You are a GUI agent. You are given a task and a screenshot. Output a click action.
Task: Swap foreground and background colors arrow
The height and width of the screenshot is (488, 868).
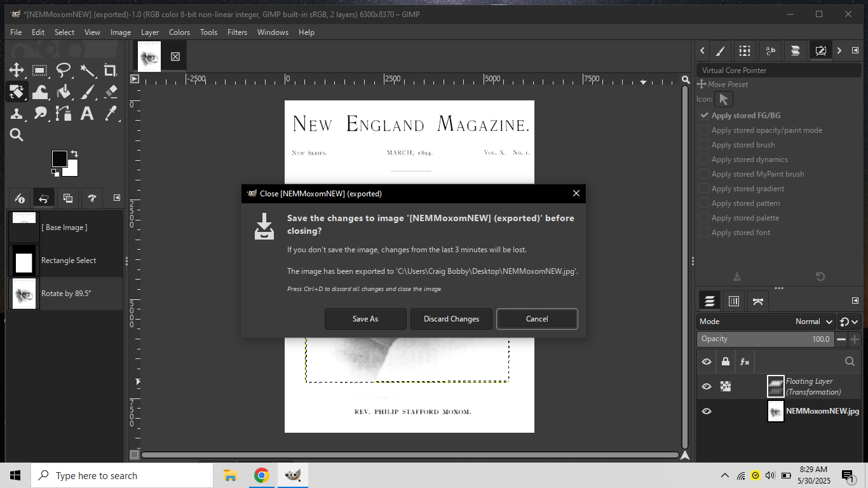pos(74,154)
